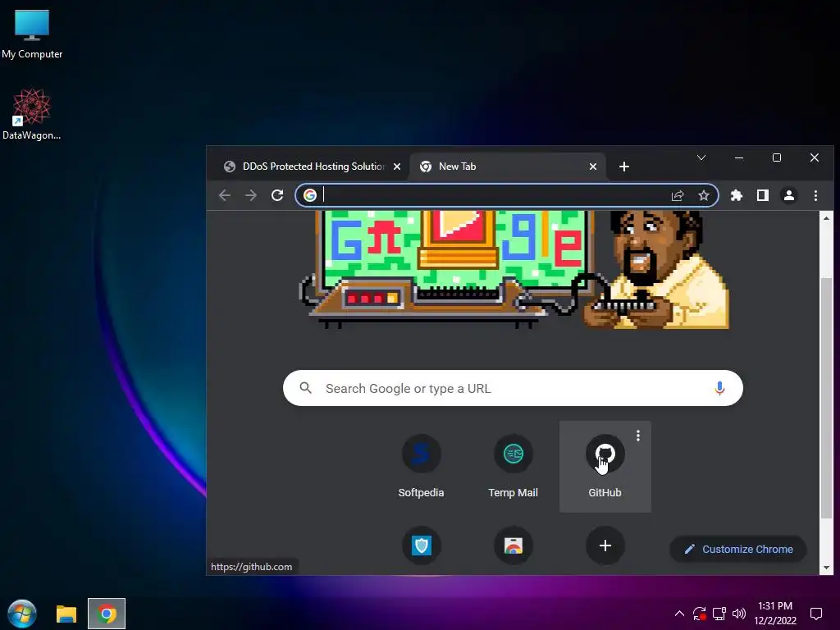
Task: Go back to previous page
Action: point(225,195)
